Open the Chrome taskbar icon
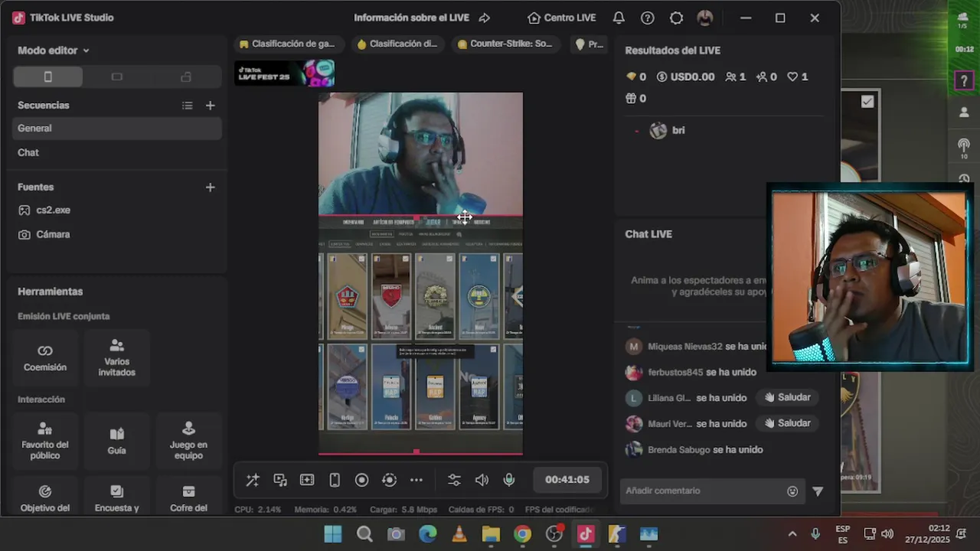The image size is (980, 551). 522,534
